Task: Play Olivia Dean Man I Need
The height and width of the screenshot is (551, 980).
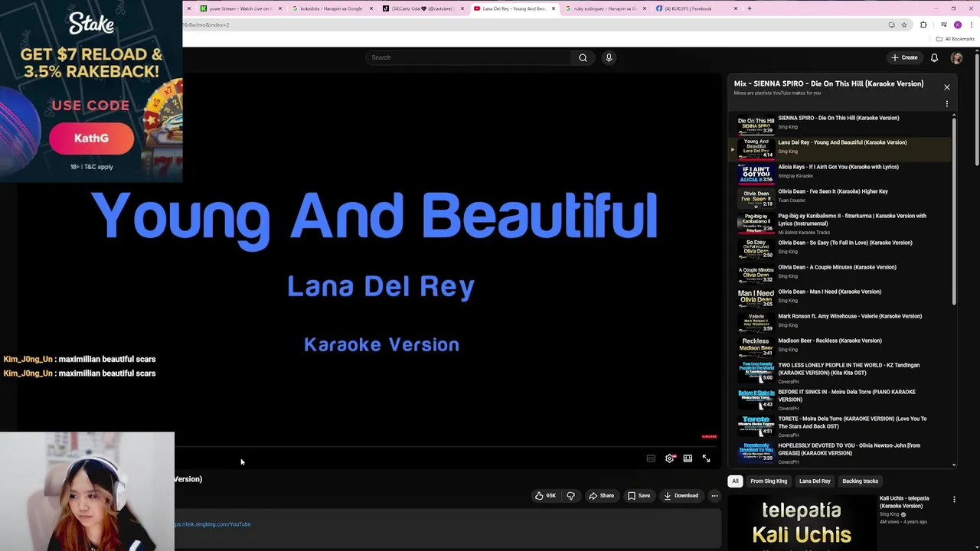Action: pos(841,297)
